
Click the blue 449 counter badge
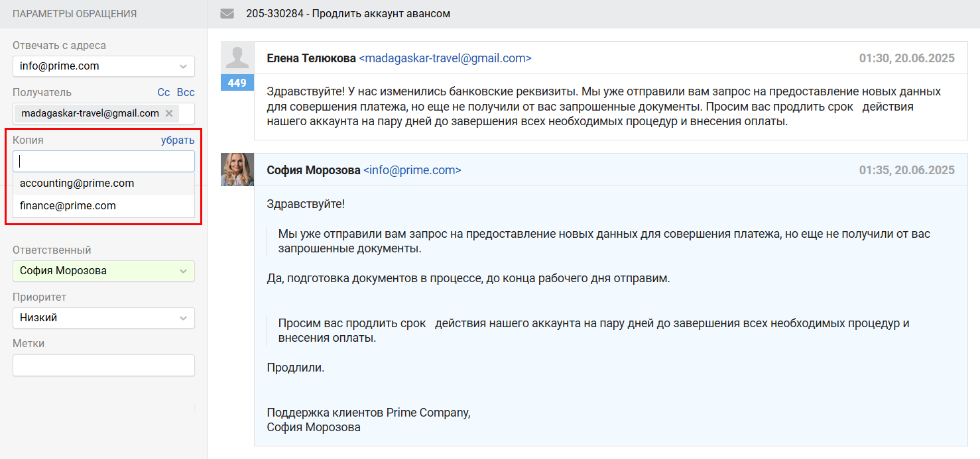point(237,83)
